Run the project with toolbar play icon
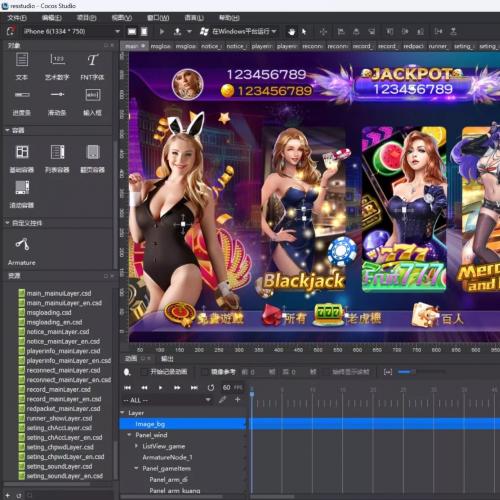 pos(162,32)
